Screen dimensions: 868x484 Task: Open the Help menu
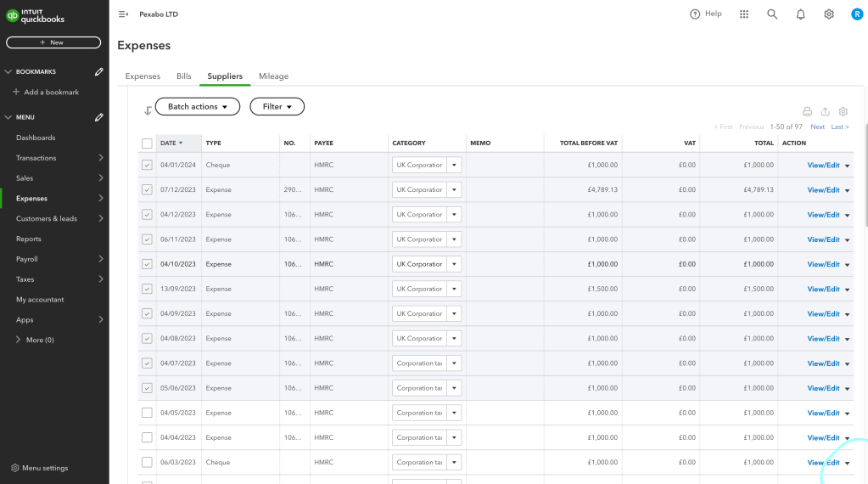[706, 14]
